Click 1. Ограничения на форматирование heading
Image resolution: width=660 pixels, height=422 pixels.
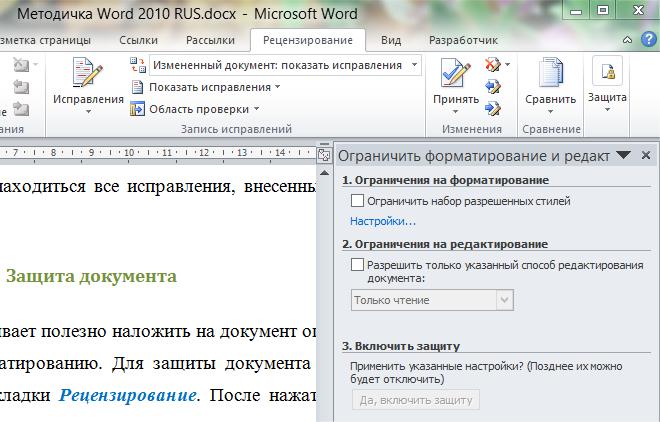(445, 180)
